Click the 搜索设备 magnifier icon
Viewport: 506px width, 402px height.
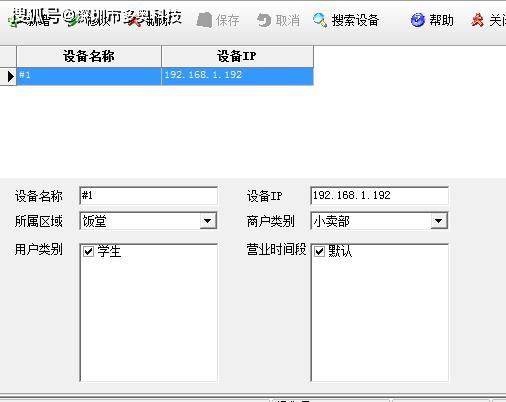click(x=320, y=20)
